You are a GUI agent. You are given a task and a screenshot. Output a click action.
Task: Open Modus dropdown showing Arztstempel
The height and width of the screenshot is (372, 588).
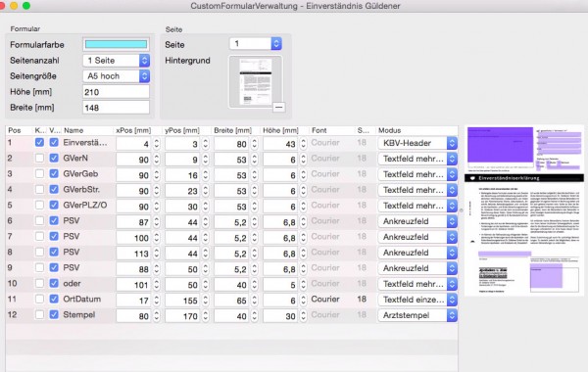[417, 315]
